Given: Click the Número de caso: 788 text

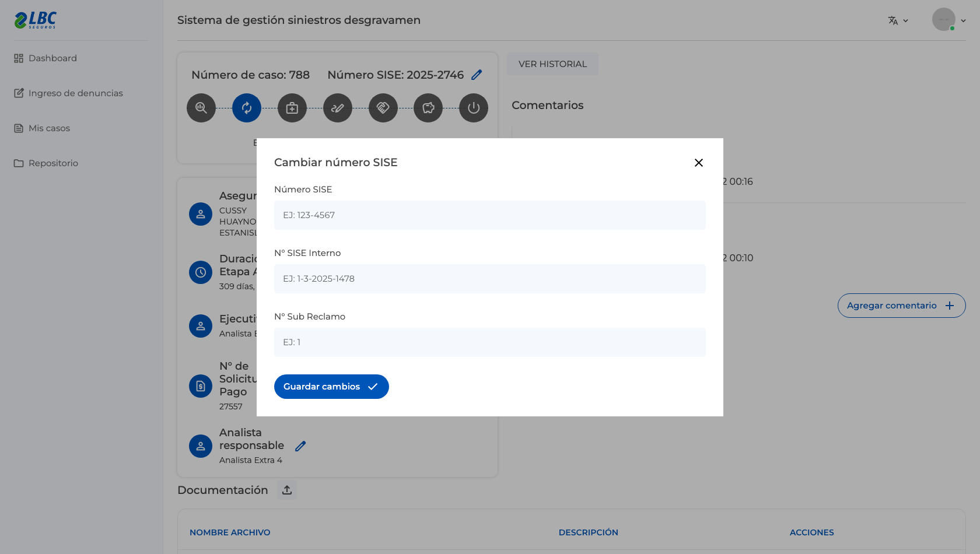Looking at the screenshot, I should [x=251, y=75].
